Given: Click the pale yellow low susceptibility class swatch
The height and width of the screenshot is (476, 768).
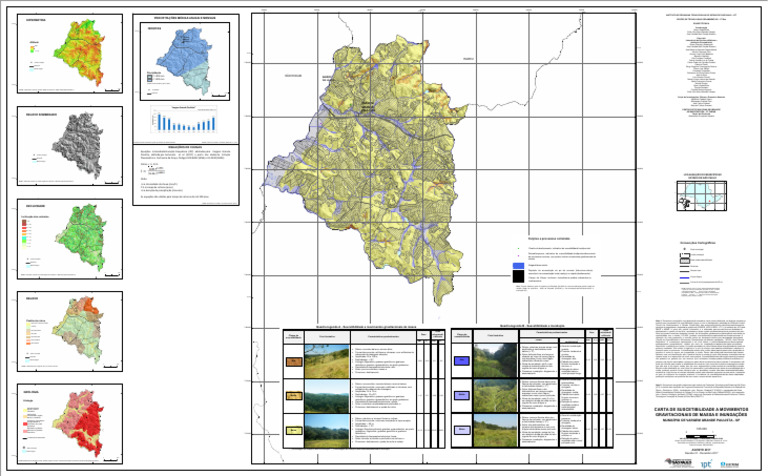Looking at the screenshot, I should click(x=294, y=430).
